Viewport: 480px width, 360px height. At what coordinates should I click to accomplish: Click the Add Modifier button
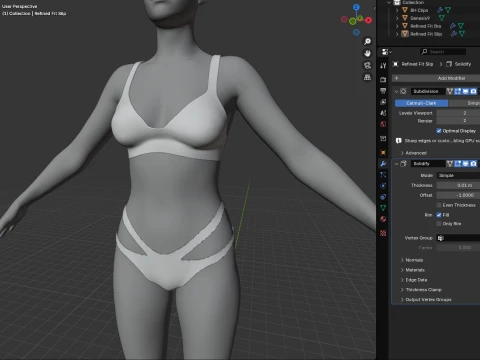pos(436,78)
